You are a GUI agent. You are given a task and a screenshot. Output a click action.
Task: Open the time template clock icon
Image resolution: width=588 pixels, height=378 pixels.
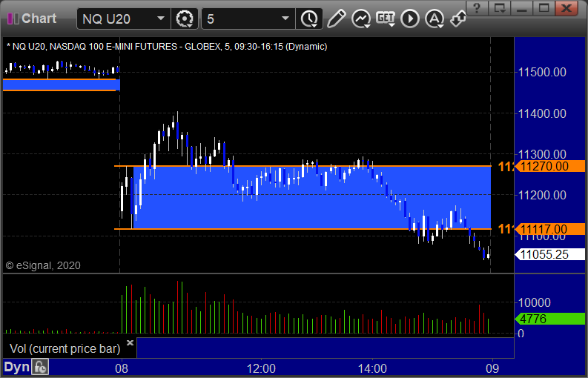tap(309, 19)
